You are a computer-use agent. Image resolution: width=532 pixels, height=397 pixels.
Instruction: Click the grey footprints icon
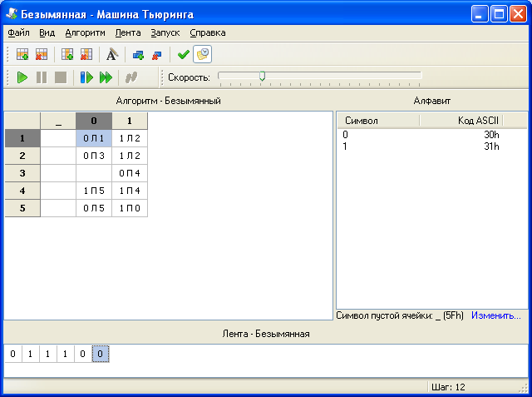(x=131, y=77)
